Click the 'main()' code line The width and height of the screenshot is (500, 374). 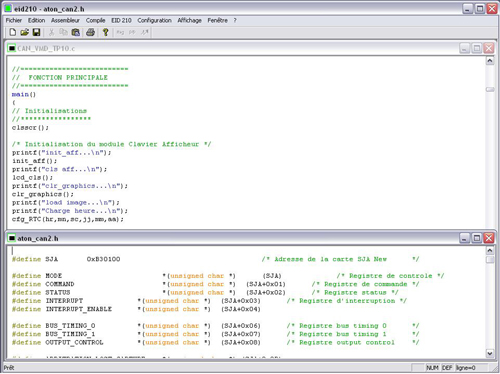[24, 94]
